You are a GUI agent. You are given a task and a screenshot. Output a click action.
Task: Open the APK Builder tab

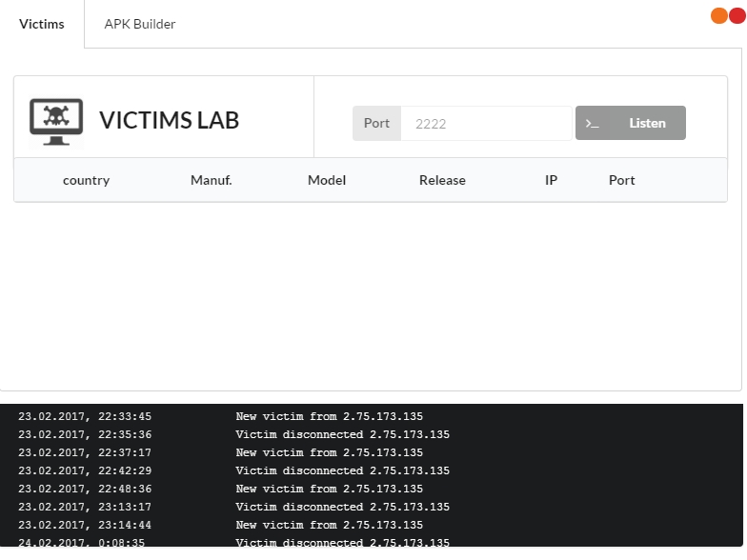(x=139, y=24)
